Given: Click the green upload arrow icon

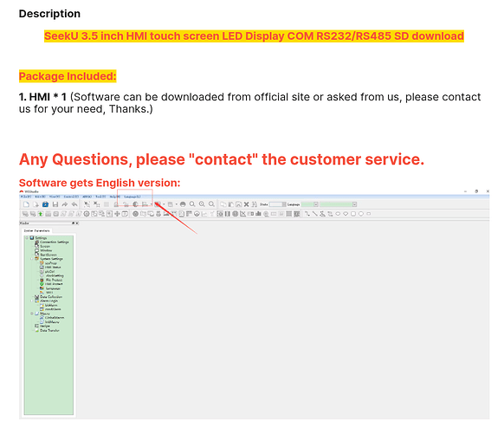Looking at the screenshot, I should point(41,214).
